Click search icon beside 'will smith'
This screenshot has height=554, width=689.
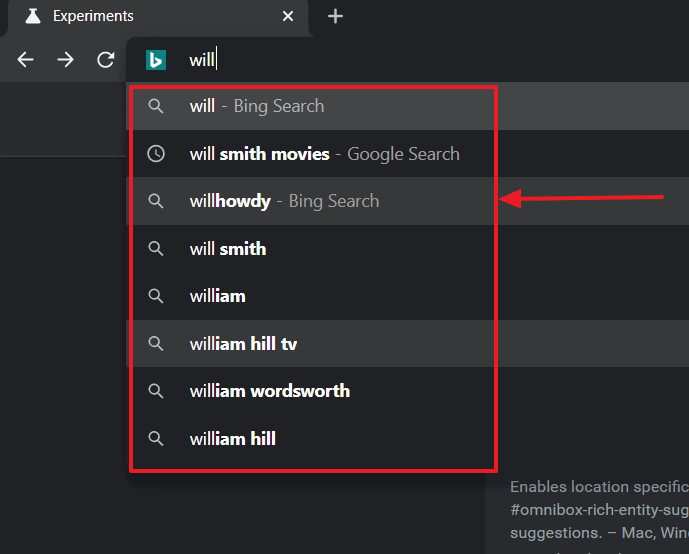click(x=156, y=249)
